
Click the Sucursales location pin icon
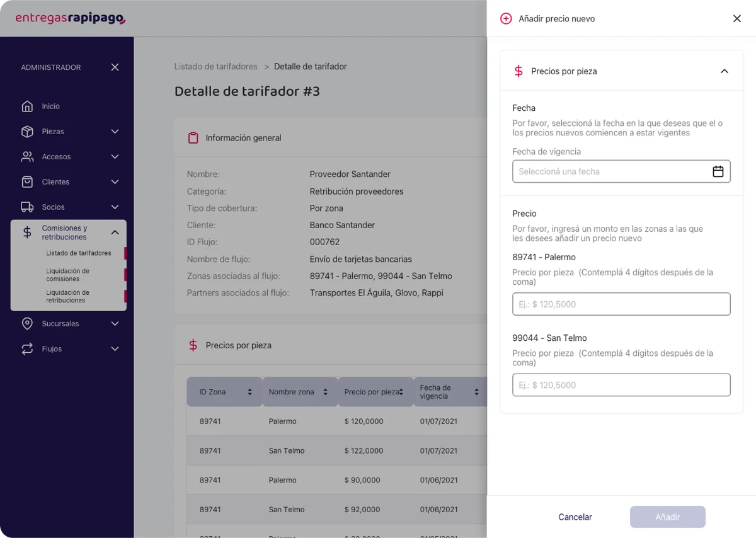click(27, 323)
